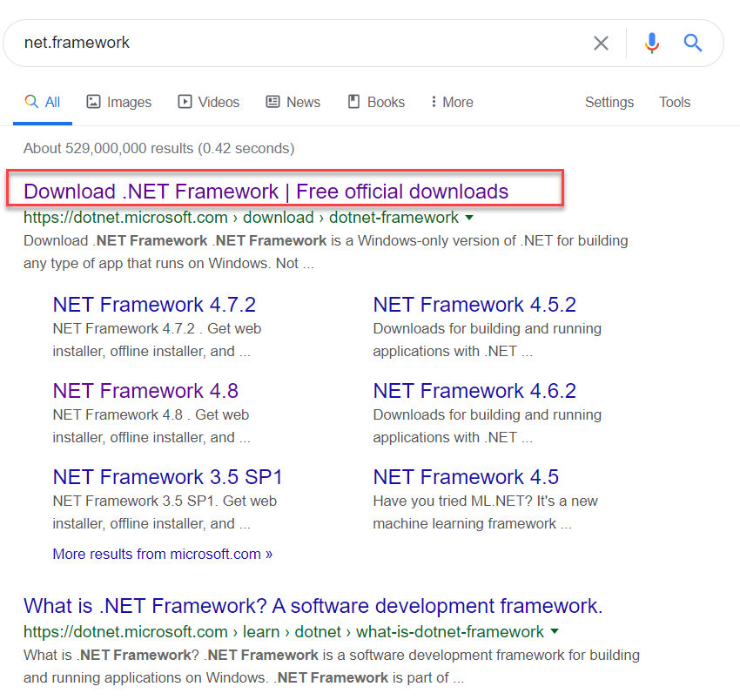The image size is (740, 700).
Task: Click the News tab newspaper icon
Action: click(272, 102)
